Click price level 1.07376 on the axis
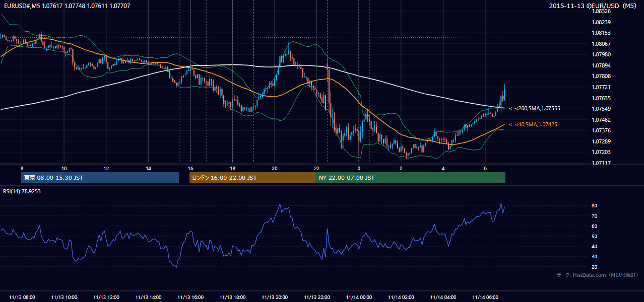644x302 pixels. pos(602,130)
